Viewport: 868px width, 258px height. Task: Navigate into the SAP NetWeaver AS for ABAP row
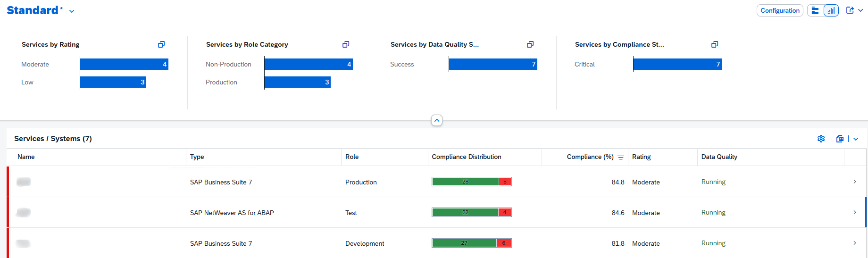point(854,213)
